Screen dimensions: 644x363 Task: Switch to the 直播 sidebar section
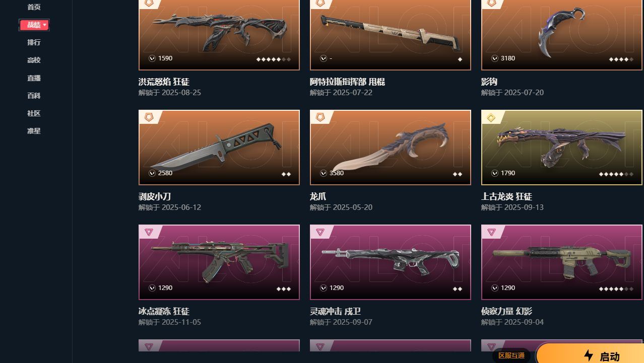(x=34, y=78)
